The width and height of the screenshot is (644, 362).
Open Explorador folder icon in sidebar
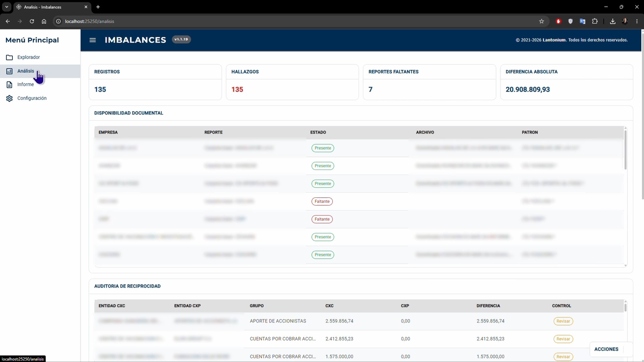(x=9, y=57)
